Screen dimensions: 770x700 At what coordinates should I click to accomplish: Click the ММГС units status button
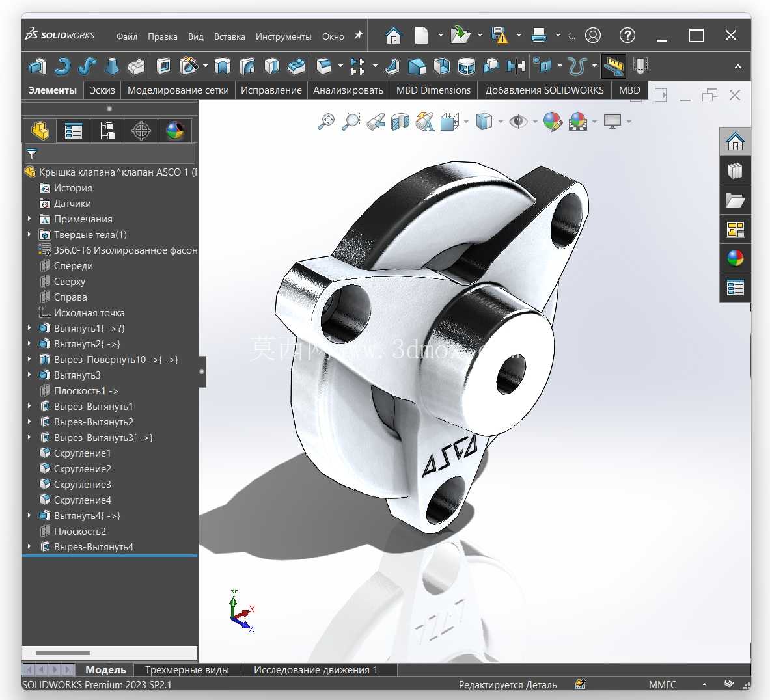pyautogui.click(x=662, y=684)
